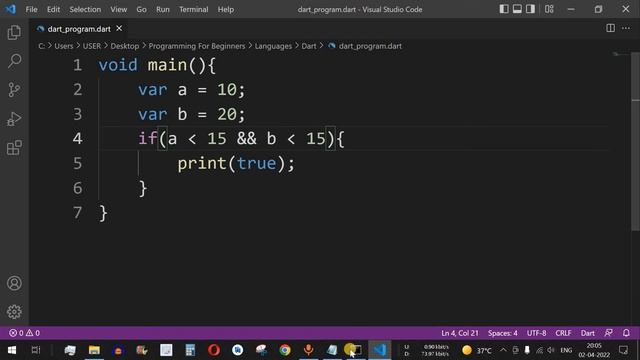Select the dart_program.dart editor tab

coord(79,29)
